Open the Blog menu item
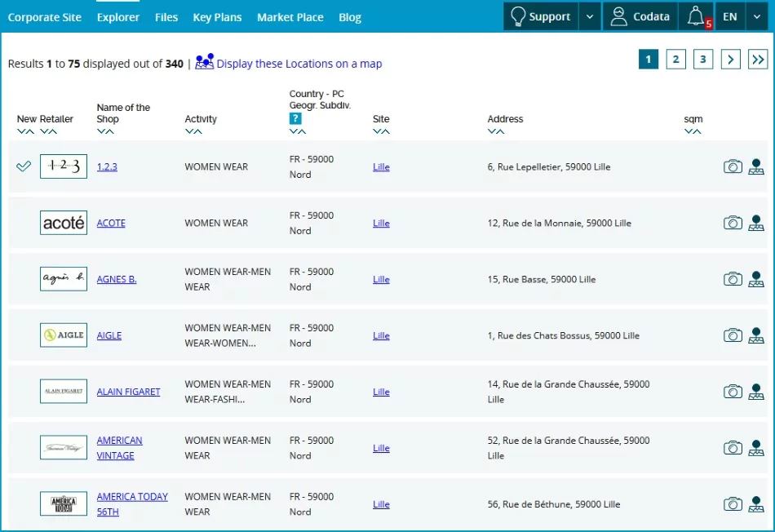Screen dimensions: 775x532 point(350,17)
